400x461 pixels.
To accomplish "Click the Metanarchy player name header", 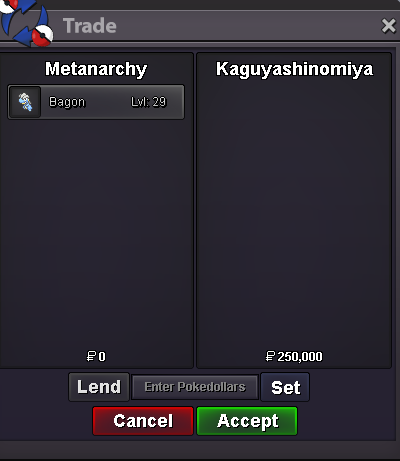I will point(96,69).
